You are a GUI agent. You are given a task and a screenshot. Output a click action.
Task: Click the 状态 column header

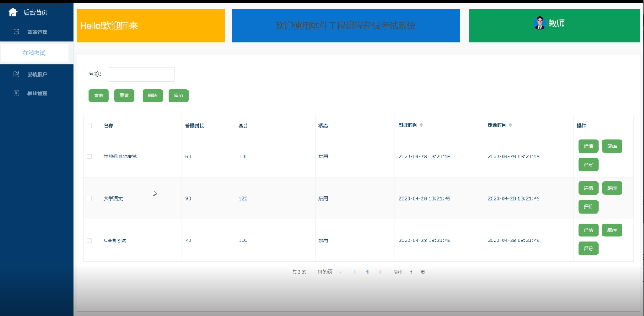[x=323, y=125]
